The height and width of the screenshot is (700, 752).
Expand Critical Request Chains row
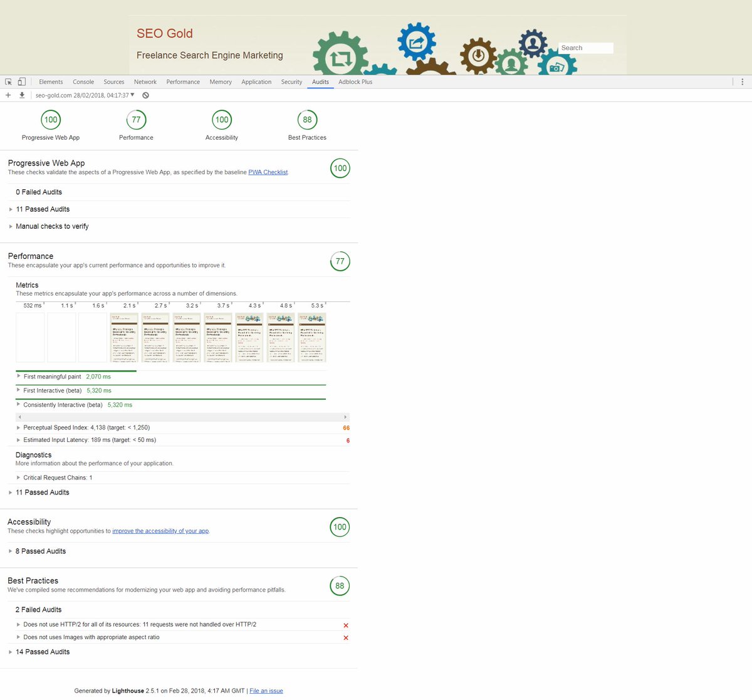[182, 478]
